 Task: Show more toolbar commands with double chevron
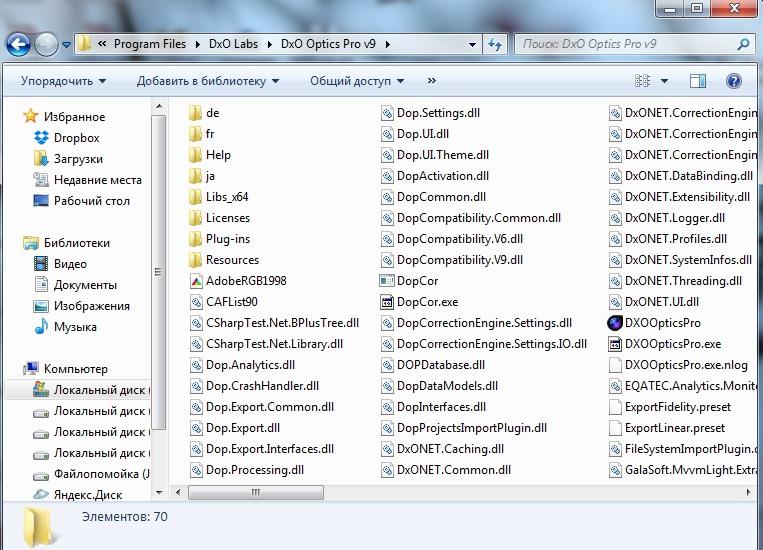[x=432, y=81]
